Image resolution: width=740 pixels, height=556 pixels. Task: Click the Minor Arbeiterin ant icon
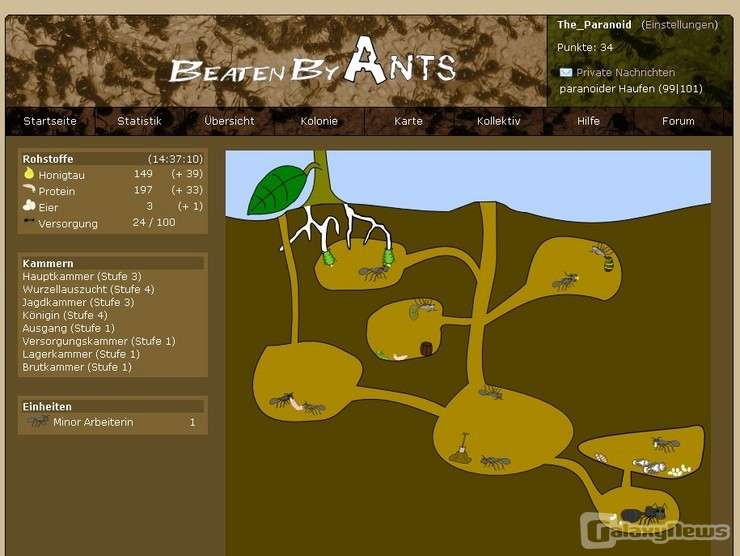coord(38,420)
